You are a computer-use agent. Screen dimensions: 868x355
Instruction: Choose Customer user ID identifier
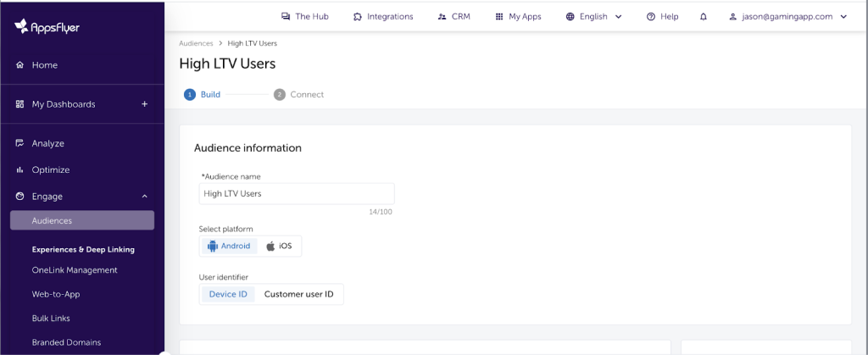click(x=298, y=294)
